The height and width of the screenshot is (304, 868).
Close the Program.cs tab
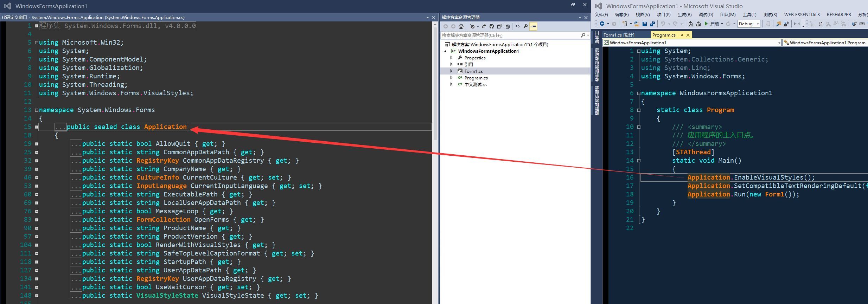coord(688,35)
